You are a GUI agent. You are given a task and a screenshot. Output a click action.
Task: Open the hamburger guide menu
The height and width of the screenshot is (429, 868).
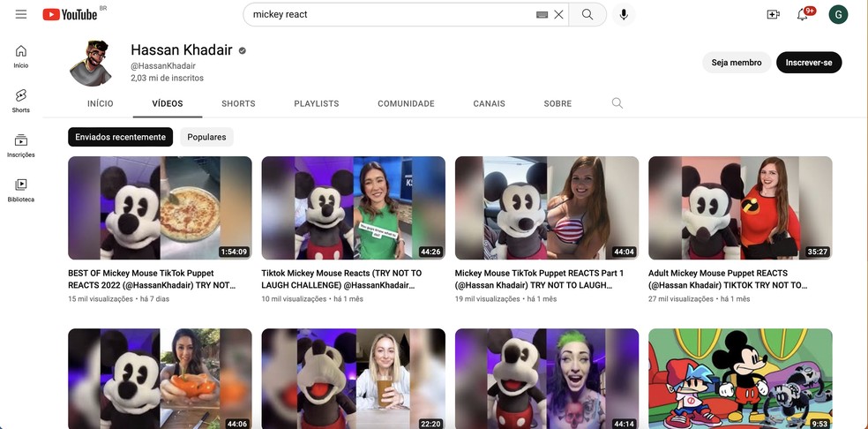tap(21, 14)
